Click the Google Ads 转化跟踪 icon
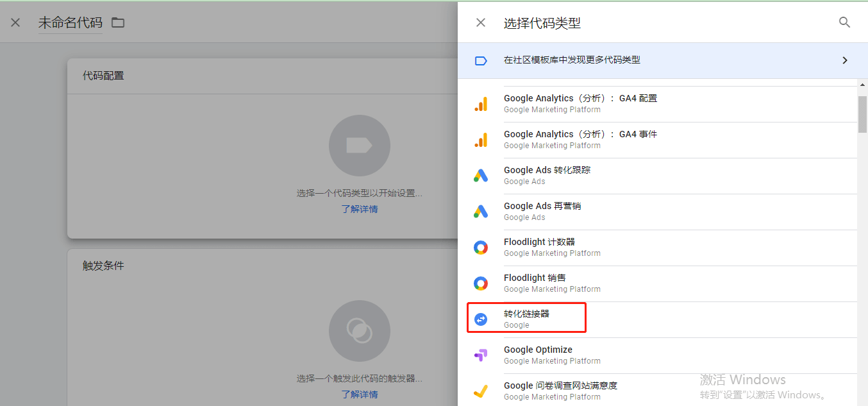The width and height of the screenshot is (868, 406). coord(481,176)
